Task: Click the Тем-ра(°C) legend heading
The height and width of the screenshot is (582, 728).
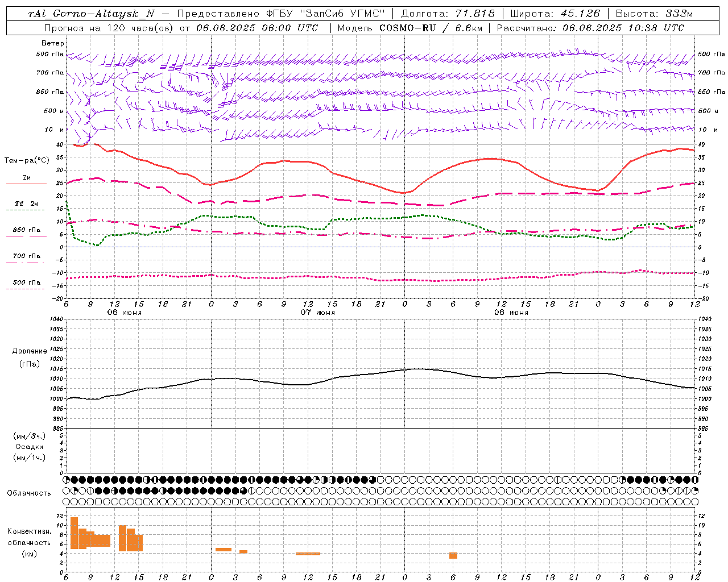Action: 27,161
